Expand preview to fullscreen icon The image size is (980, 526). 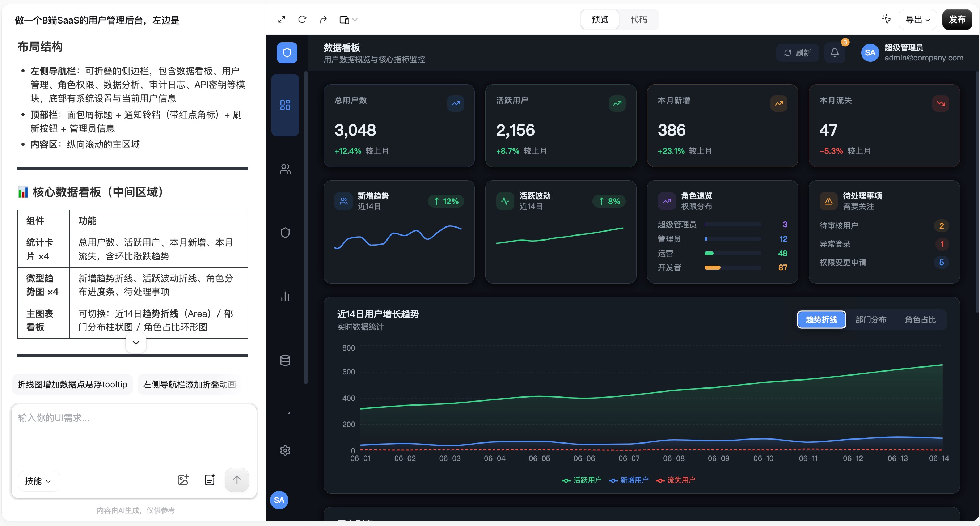(282, 20)
